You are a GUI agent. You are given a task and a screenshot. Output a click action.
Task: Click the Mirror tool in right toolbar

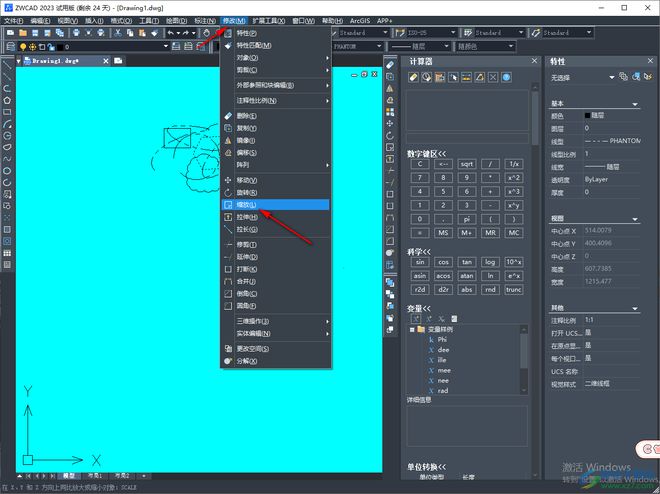390,88
